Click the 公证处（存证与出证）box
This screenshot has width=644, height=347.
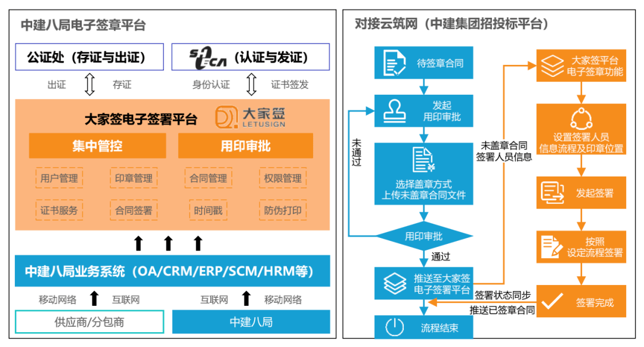89,57
